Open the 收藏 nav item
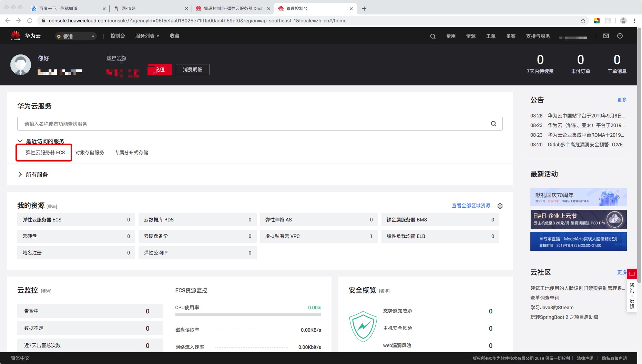 pyautogui.click(x=175, y=36)
